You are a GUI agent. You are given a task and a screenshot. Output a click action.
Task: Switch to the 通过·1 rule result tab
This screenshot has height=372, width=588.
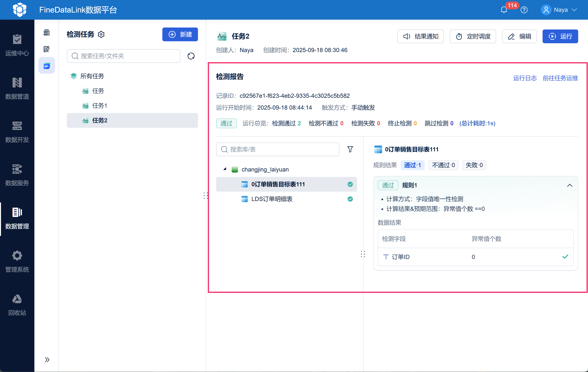[x=413, y=165]
